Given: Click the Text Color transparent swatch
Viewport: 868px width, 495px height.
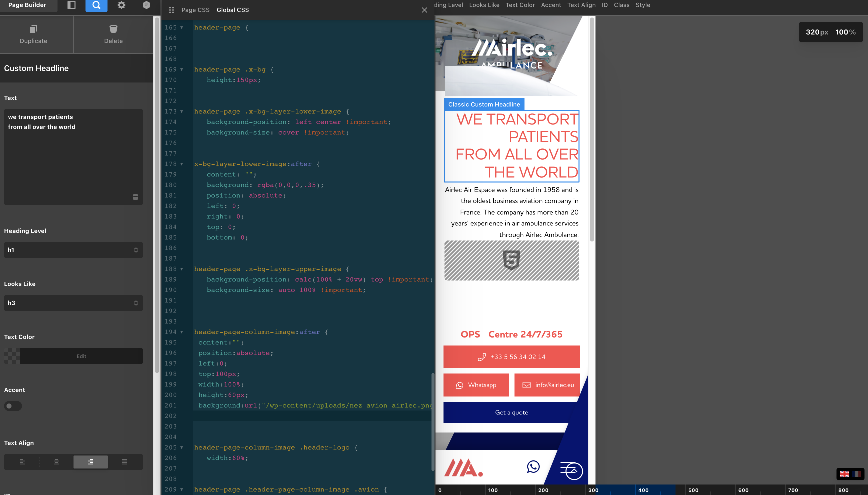Looking at the screenshot, I should coord(12,356).
